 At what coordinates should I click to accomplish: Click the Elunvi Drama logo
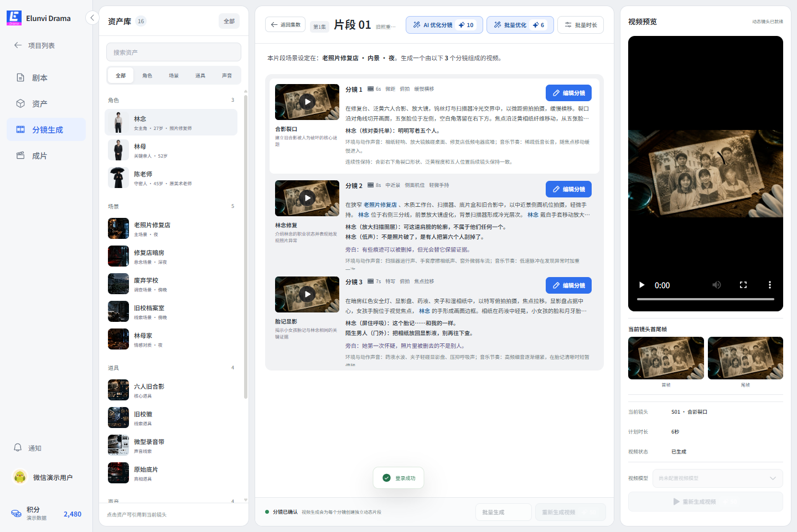[14, 18]
